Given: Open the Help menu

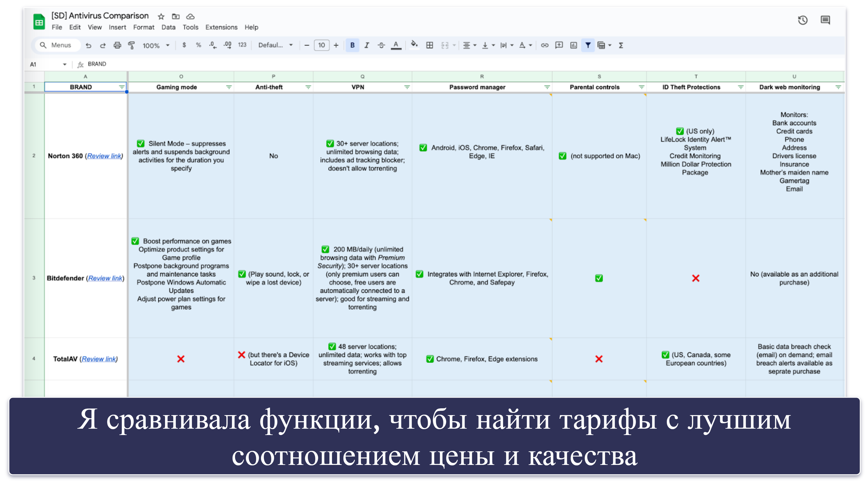Looking at the screenshot, I should pos(251,27).
